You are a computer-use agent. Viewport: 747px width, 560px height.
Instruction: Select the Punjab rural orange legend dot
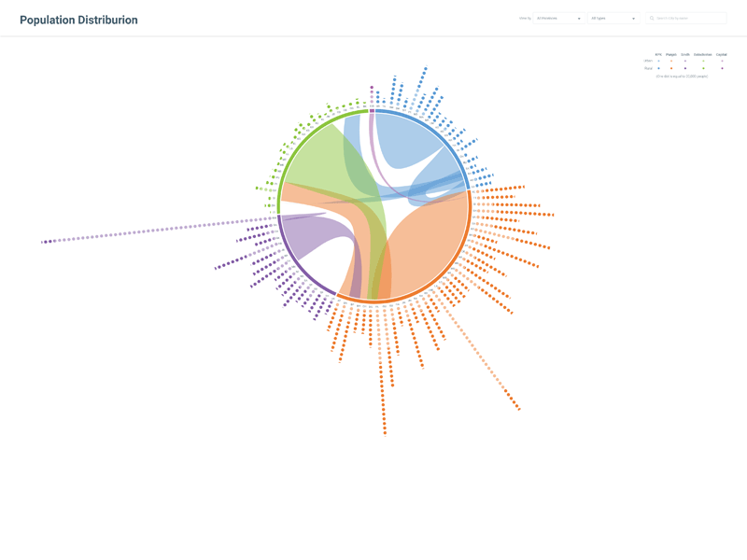point(671,68)
